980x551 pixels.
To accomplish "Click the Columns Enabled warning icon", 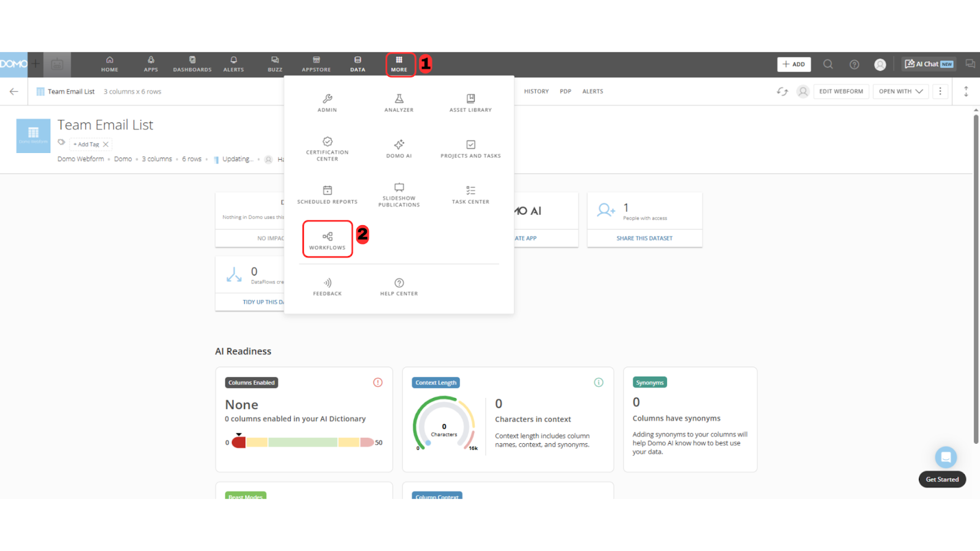I will (378, 383).
